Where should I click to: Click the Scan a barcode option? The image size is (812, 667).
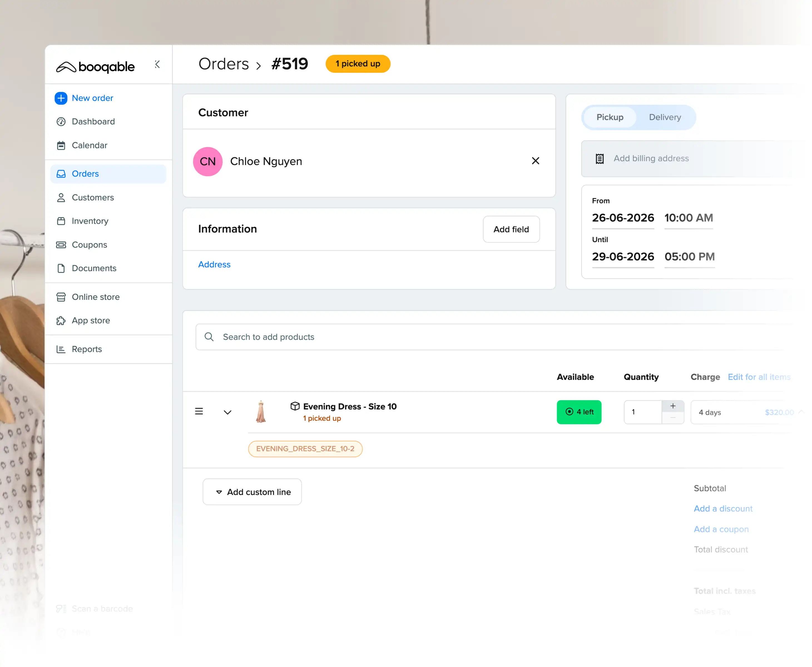point(95,609)
